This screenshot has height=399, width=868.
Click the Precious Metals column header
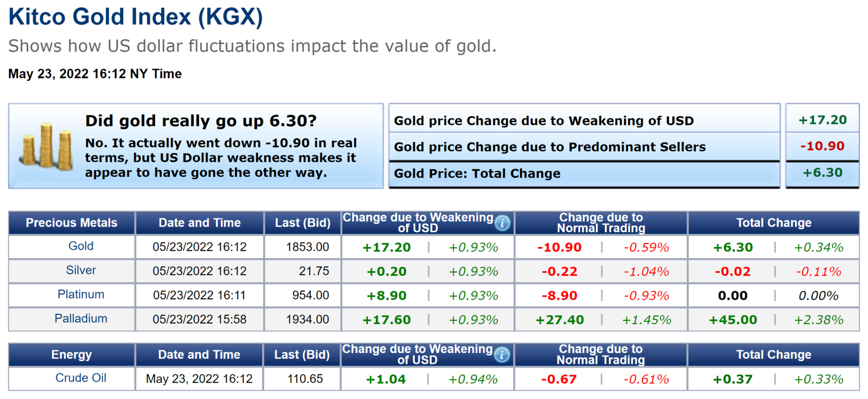tap(72, 223)
